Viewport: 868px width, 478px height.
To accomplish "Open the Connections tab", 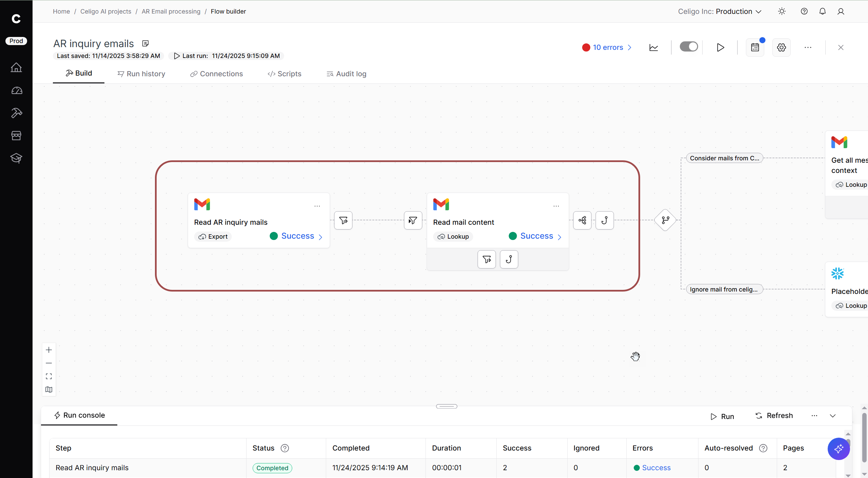I will (217, 74).
